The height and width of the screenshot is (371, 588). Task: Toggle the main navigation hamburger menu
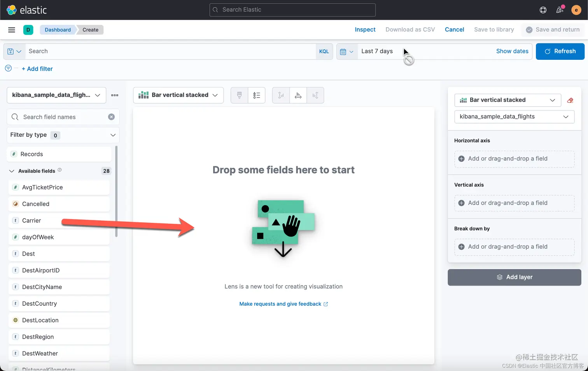12,30
